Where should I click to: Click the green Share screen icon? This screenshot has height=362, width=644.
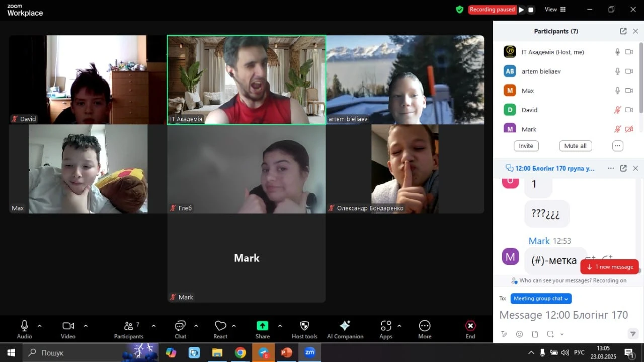(262, 326)
